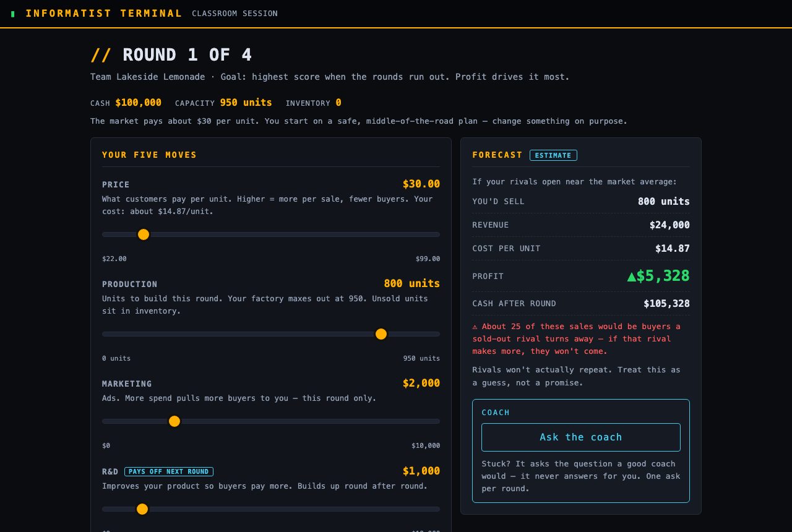
Task: Click the Inventory value 0
Action: coord(338,103)
